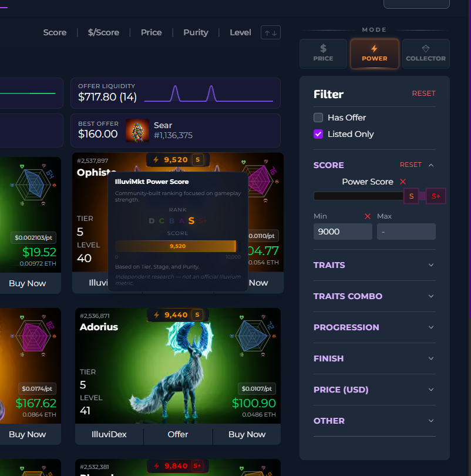Image resolution: width=471 pixels, height=476 pixels.
Task: Expand the Progression filter section
Action: [x=374, y=327]
